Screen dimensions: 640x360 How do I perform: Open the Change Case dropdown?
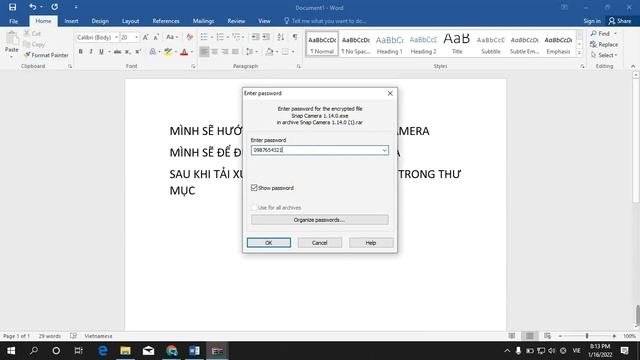coord(172,37)
